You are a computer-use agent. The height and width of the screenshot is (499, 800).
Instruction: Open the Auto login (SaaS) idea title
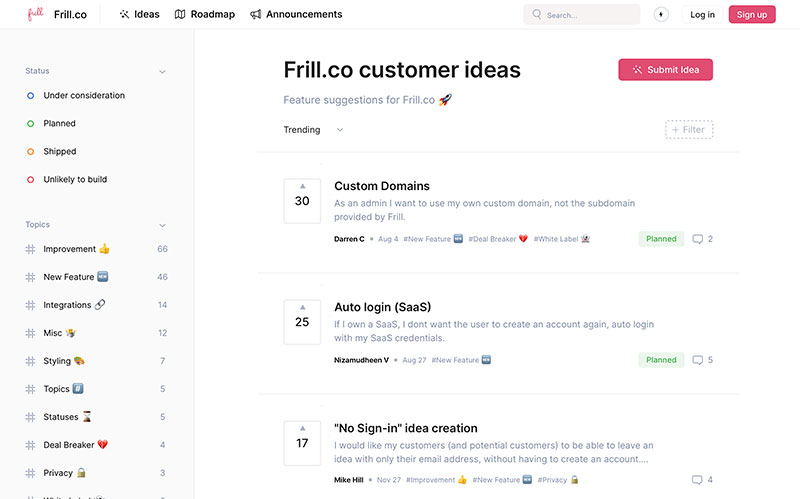click(383, 307)
